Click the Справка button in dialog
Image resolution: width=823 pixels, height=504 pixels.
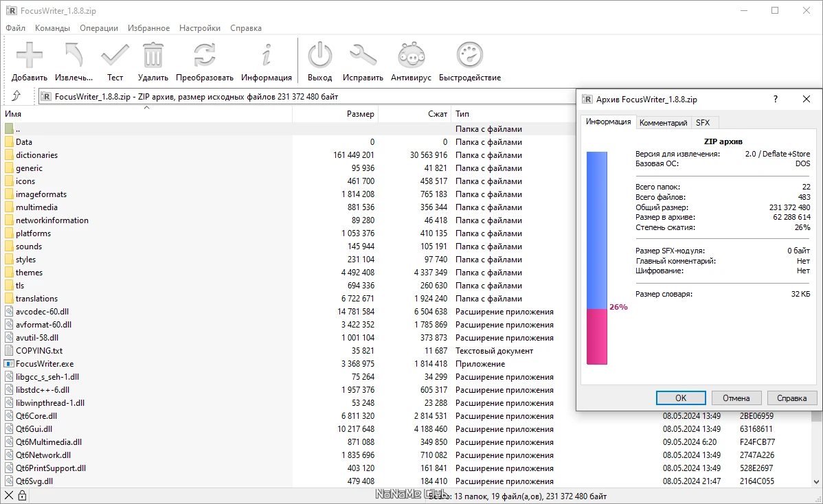(791, 398)
